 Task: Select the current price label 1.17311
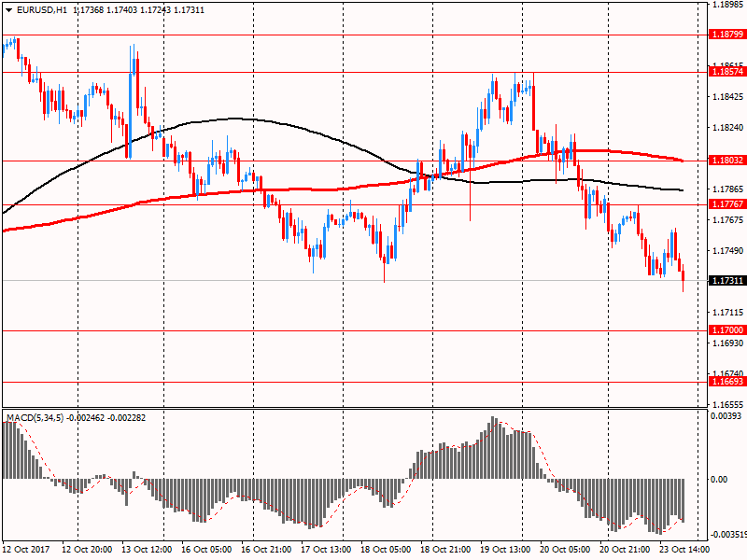tap(727, 281)
